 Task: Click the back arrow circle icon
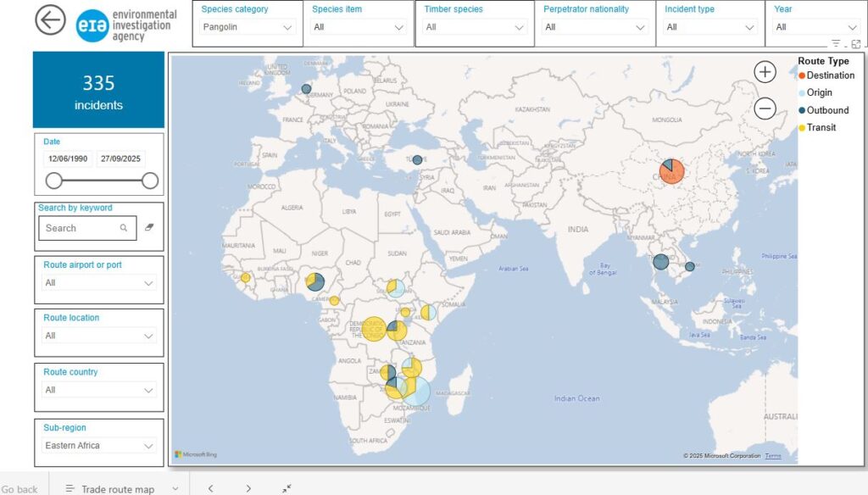(50, 20)
